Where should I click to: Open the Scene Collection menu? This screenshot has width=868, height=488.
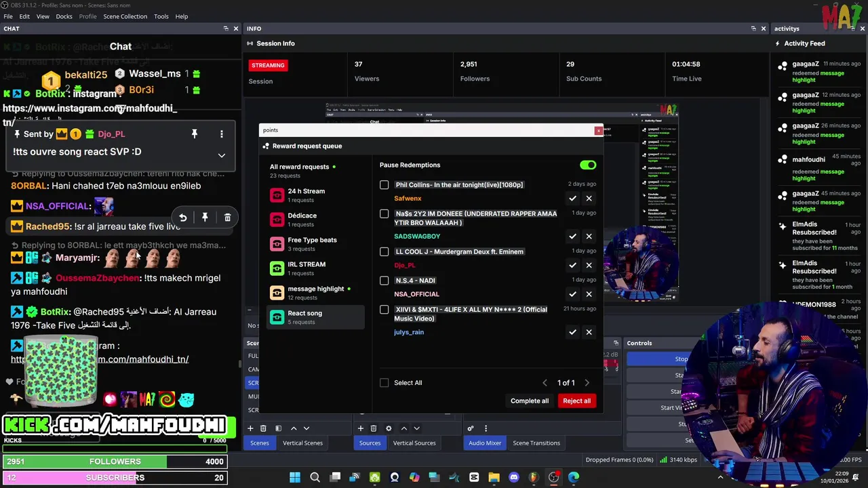pyautogui.click(x=125, y=16)
